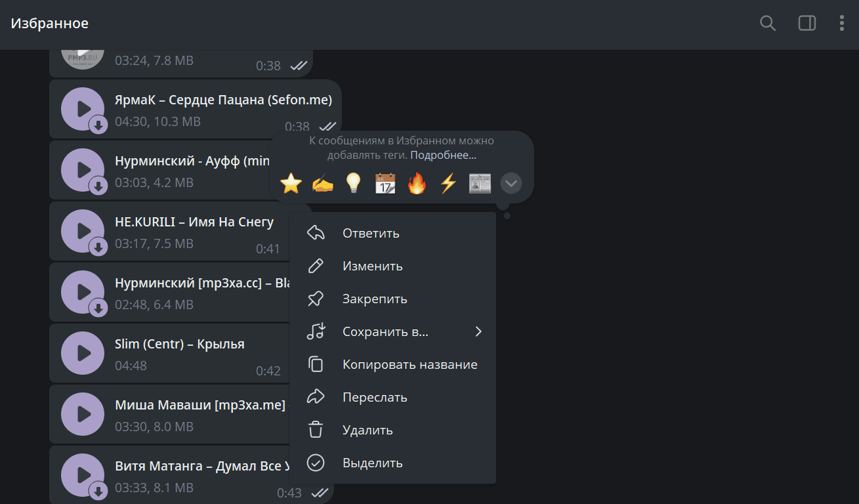
Task: Add the writing hand emoji tag
Action: click(x=322, y=183)
